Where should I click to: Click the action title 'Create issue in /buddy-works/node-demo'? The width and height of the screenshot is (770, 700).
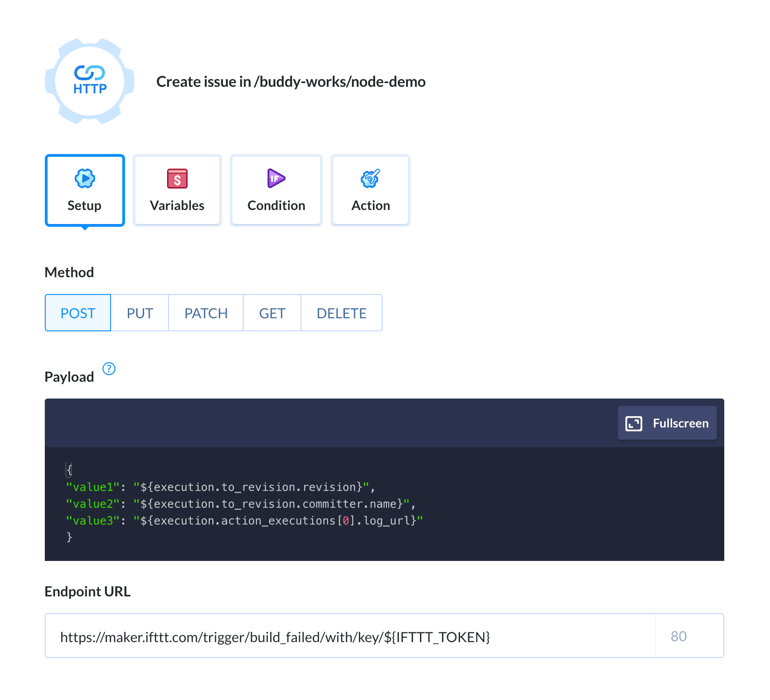[291, 82]
